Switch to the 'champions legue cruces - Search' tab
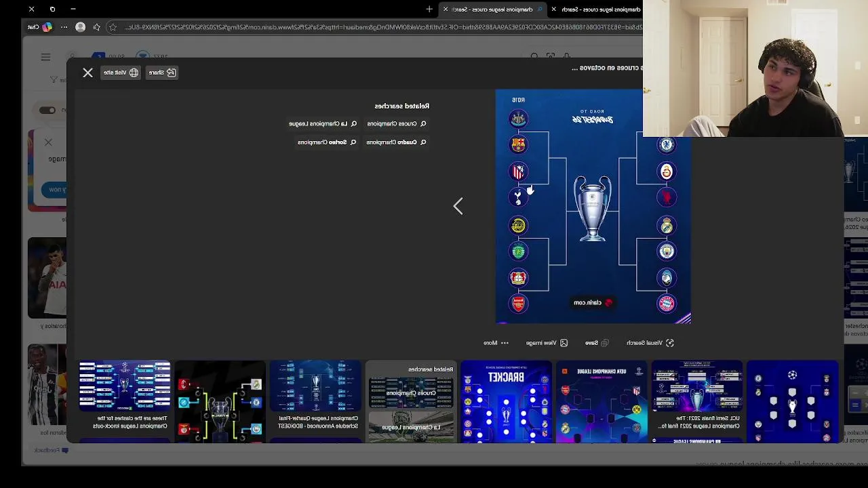 pyautogui.click(x=600, y=9)
